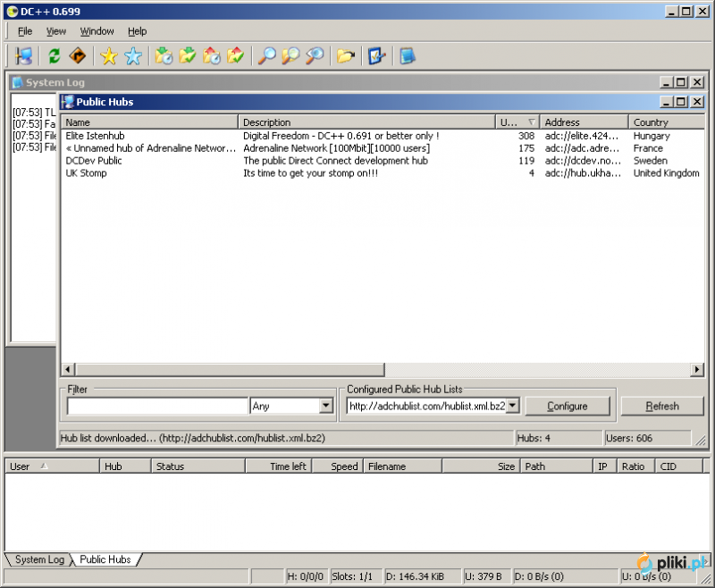
Task: Open the Help menu
Action: click(138, 31)
